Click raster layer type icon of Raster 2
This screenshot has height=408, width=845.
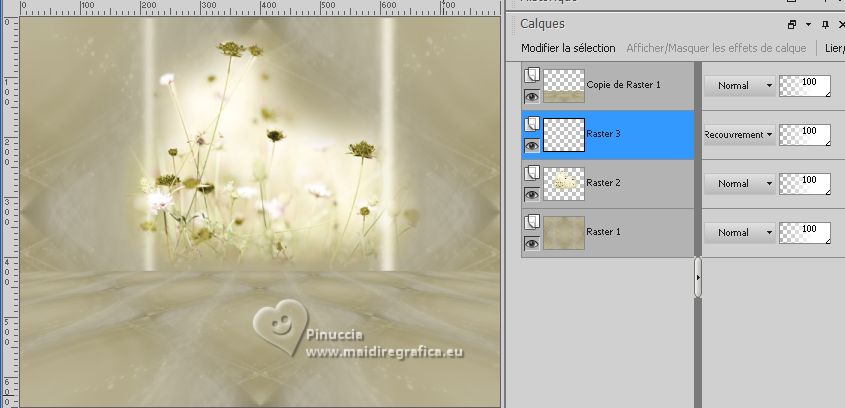532,173
